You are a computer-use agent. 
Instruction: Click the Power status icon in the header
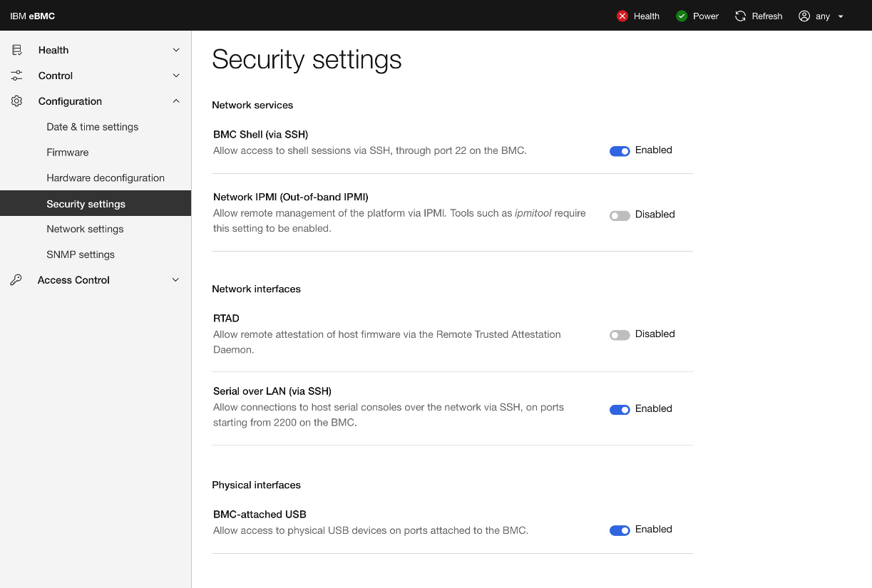(680, 16)
